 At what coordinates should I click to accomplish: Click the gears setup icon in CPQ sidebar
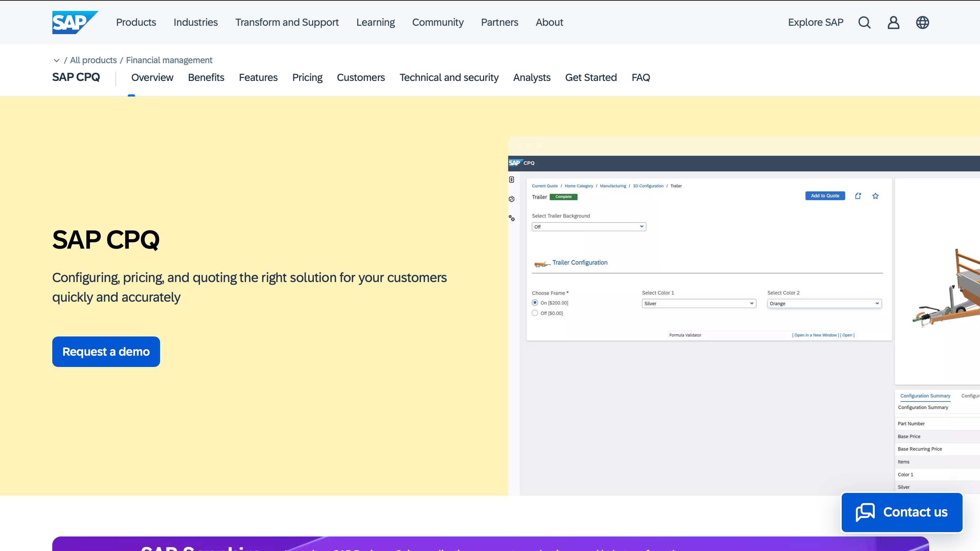512,219
